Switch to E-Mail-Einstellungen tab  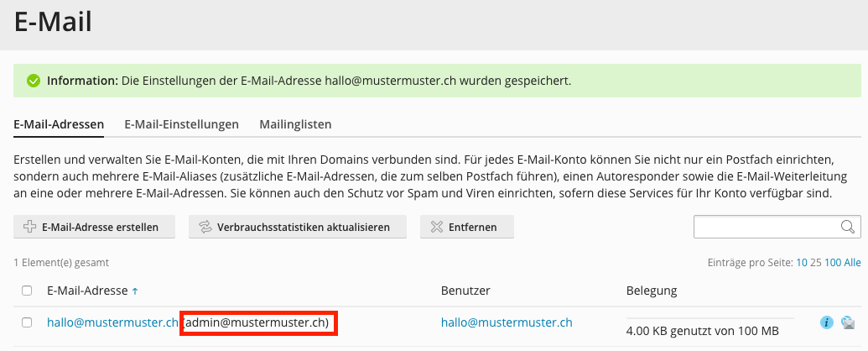click(x=181, y=124)
